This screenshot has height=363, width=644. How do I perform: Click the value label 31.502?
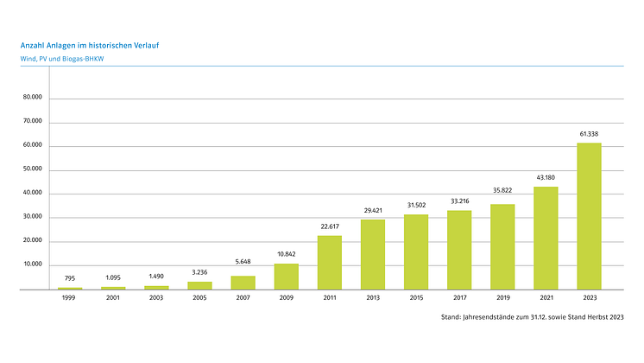point(416,205)
